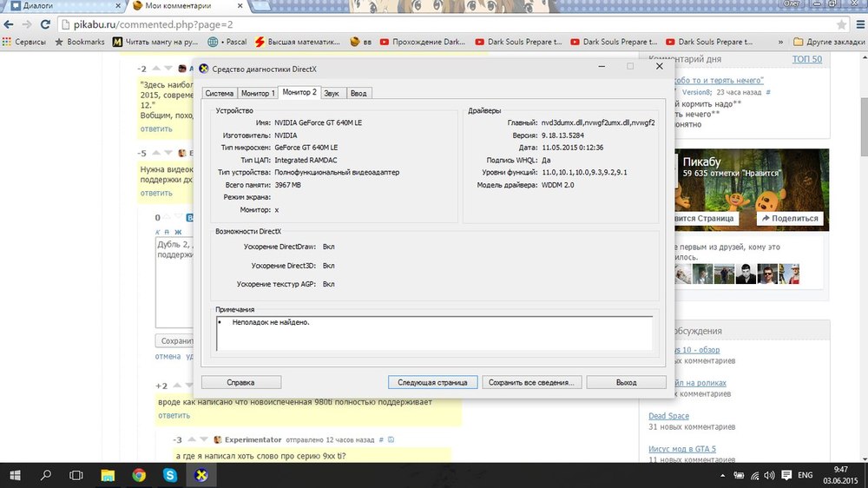This screenshot has width=868, height=488.
Task: Click the Следующая страница button
Action: coord(432,382)
